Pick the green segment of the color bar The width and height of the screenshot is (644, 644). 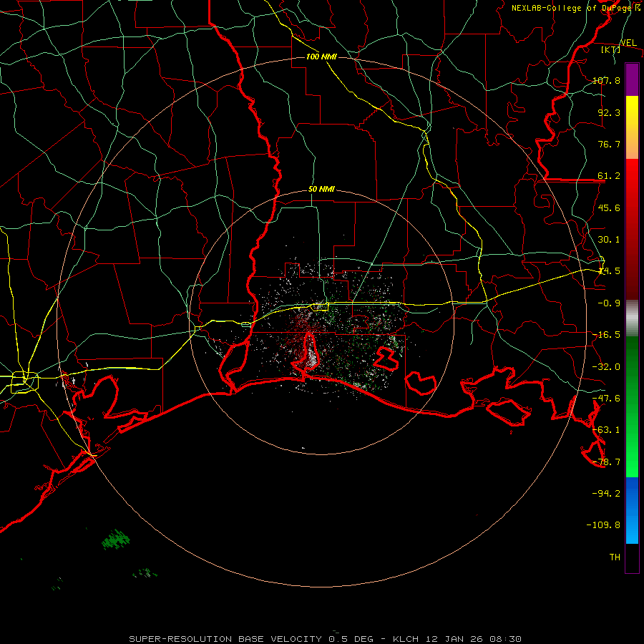(632, 406)
